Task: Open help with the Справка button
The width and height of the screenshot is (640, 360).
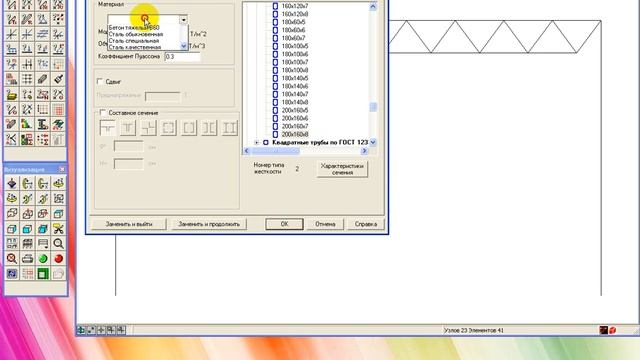Action: click(366, 224)
